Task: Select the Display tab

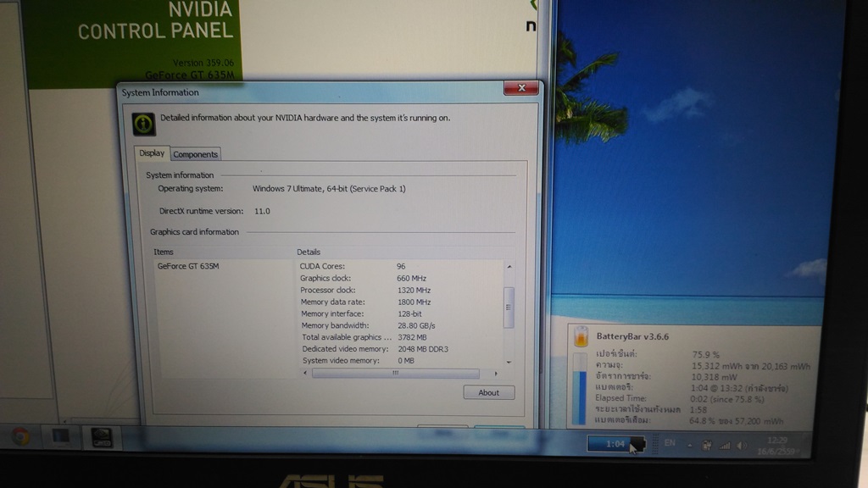Action: point(152,153)
